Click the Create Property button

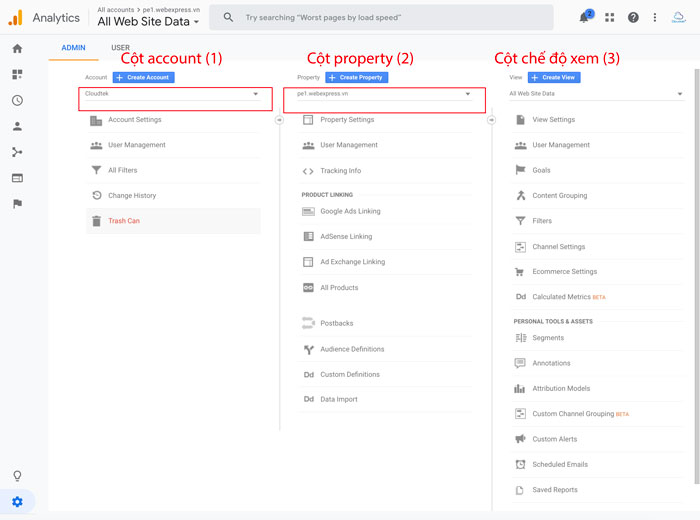357,77
